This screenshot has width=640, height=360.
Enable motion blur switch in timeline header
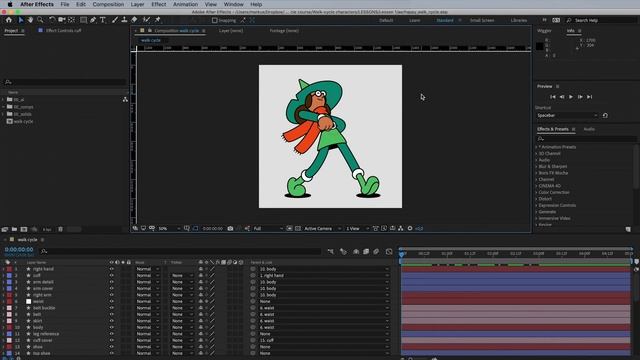tap(376, 251)
